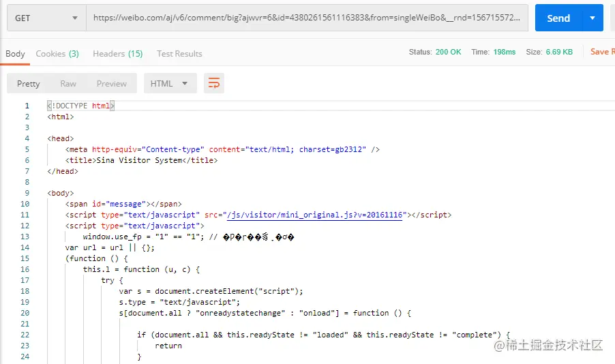Click the DOCTYPE html line
Image resolution: width=615 pixels, height=364 pixels.
80,106
